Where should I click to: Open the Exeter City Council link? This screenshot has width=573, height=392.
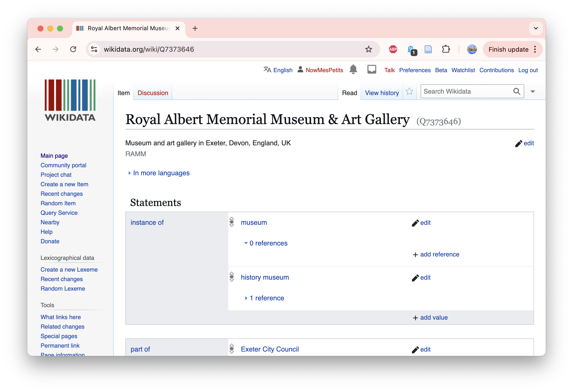270,349
